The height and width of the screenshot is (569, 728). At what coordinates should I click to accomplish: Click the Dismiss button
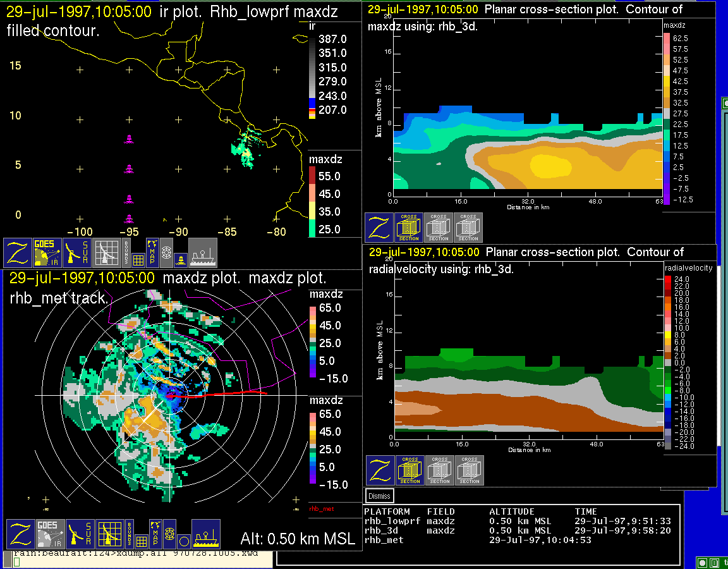(380, 496)
